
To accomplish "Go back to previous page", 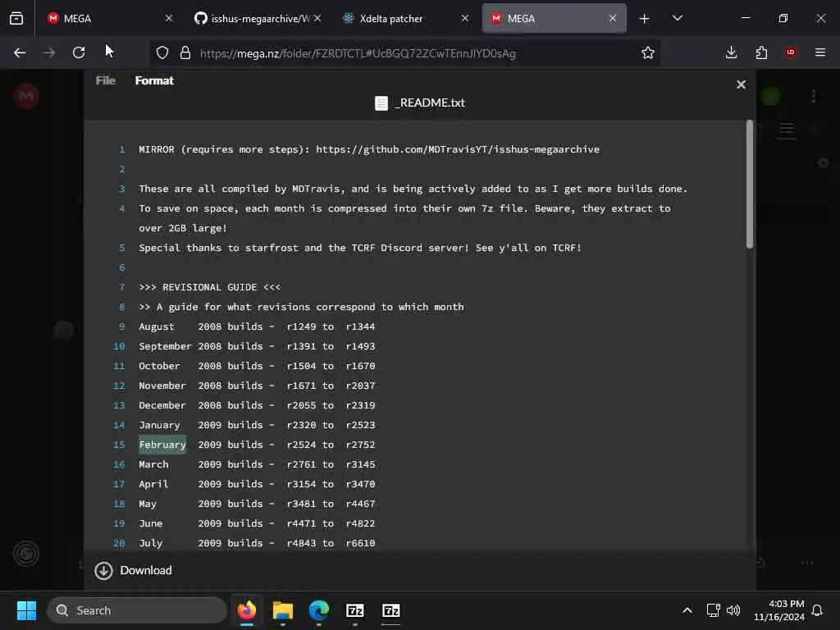I will (x=20, y=52).
